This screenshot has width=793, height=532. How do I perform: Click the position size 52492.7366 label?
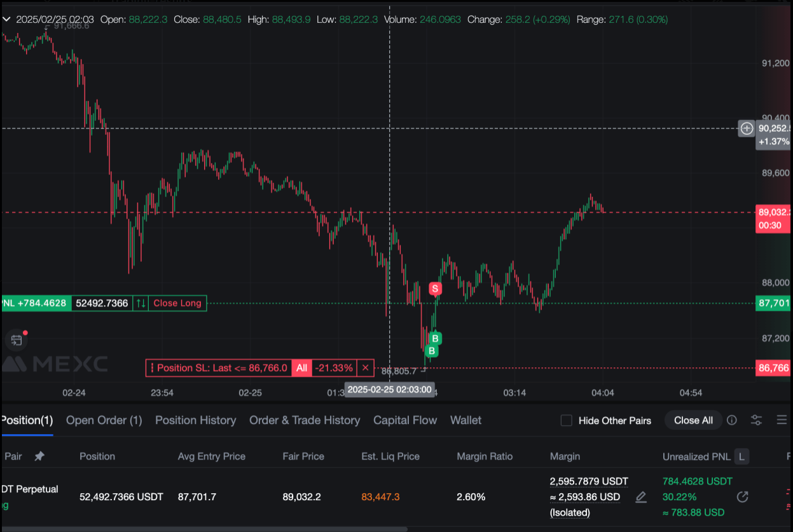pyautogui.click(x=102, y=303)
